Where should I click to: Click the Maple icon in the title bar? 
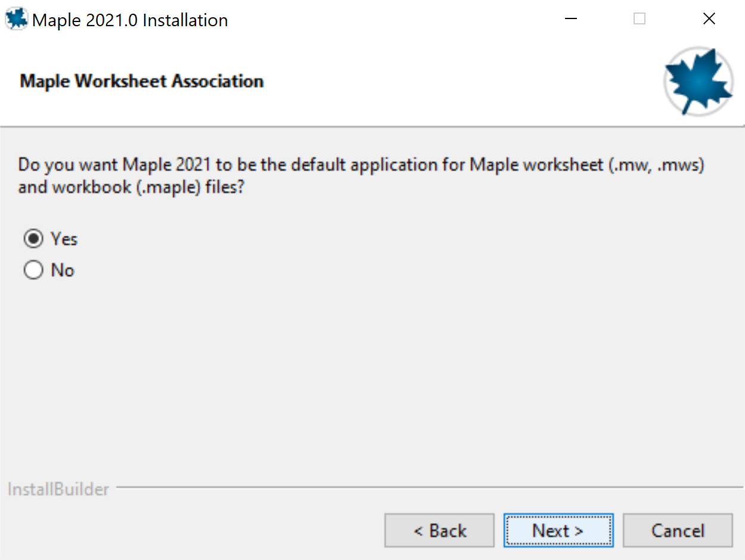tap(16, 20)
